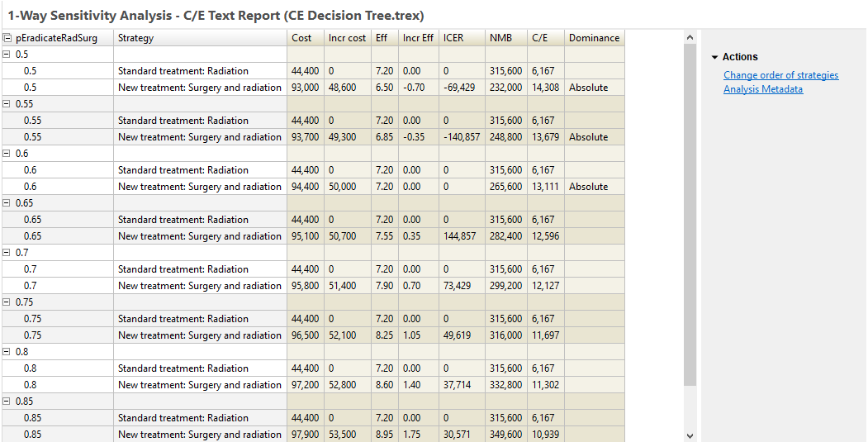Select the 144,857 ICER cell
Viewport: 868px width, 442px height.
point(460,236)
